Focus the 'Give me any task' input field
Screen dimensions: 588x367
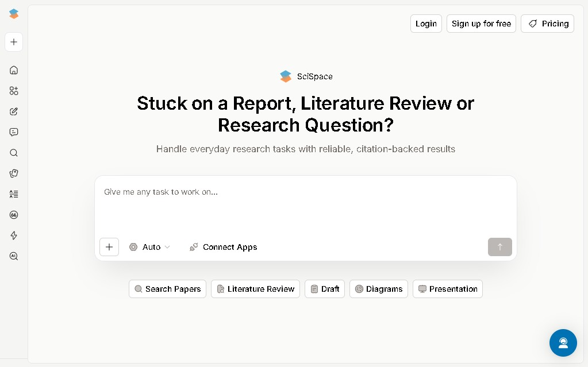coord(306,206)
